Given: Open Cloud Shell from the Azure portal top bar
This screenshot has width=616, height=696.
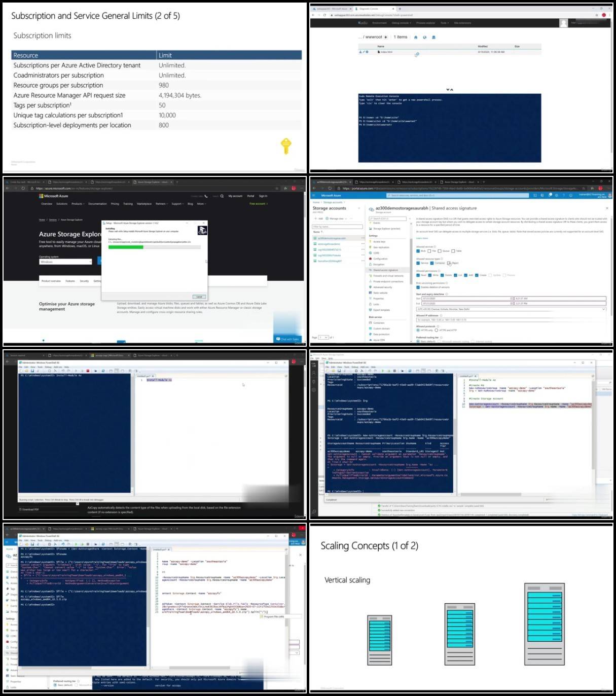Looking at the screenshot, I should pyautogui.click(x=535, y=195).
